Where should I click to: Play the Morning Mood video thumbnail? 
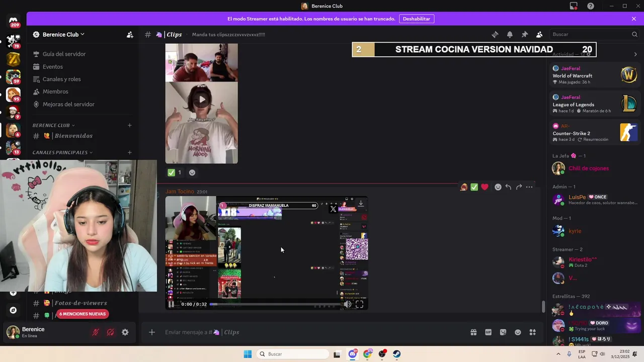click(x=202, y=100)
